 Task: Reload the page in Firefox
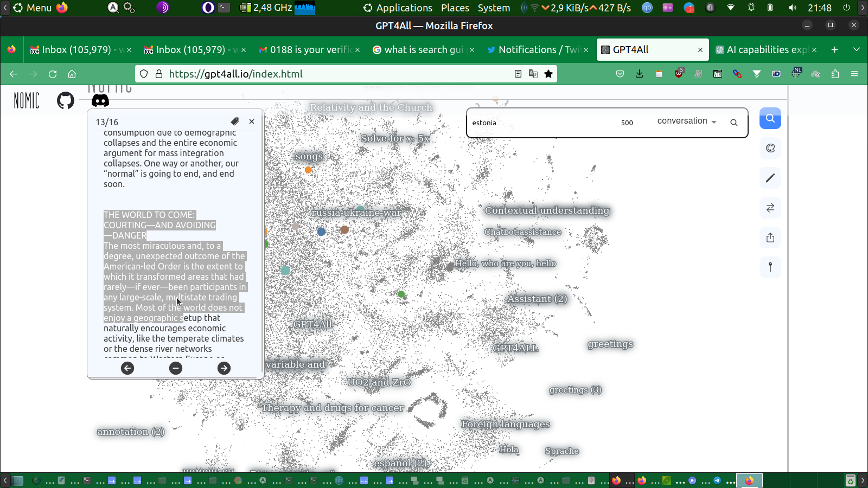[x=53, y=74]
